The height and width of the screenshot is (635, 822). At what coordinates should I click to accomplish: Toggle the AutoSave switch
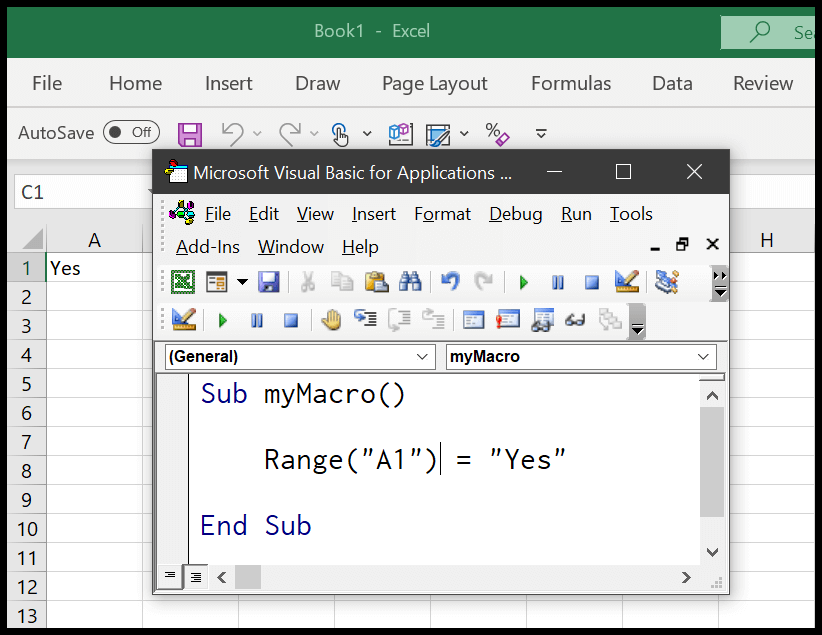[131, 132]
